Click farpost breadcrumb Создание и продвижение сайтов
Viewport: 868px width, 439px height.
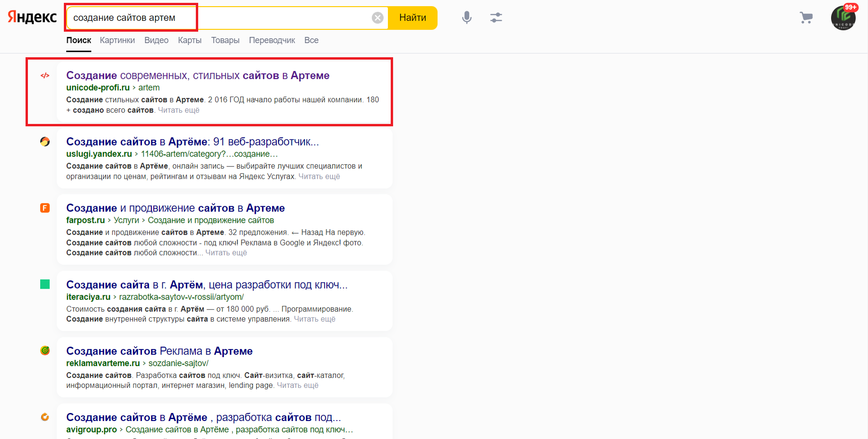(x=211, y=220)
